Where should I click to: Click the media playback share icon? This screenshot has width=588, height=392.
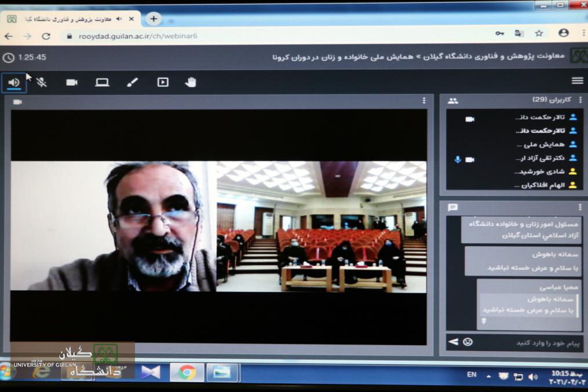163,82
